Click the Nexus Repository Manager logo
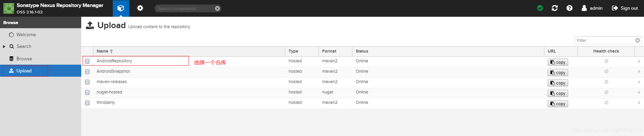 [x=9, y=8]
